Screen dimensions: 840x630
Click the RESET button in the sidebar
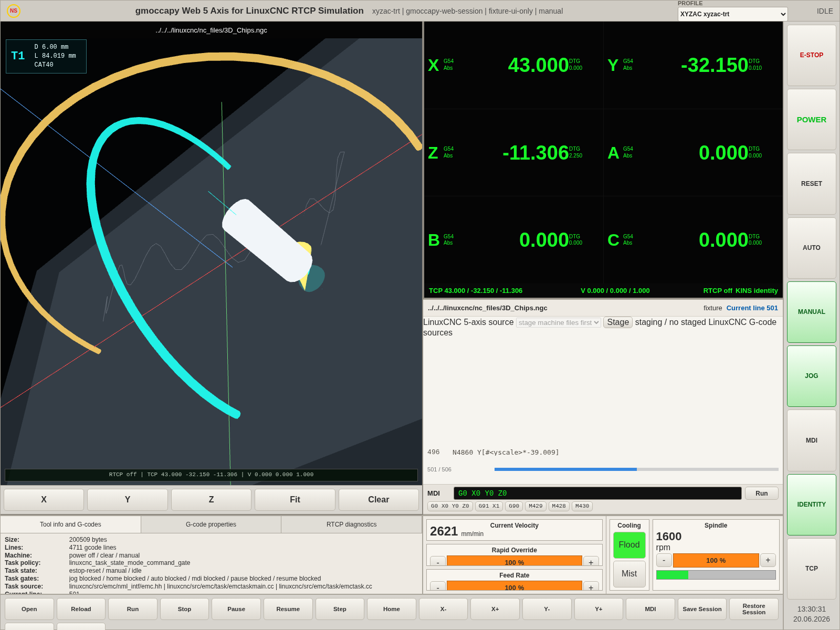pos(811,184)
